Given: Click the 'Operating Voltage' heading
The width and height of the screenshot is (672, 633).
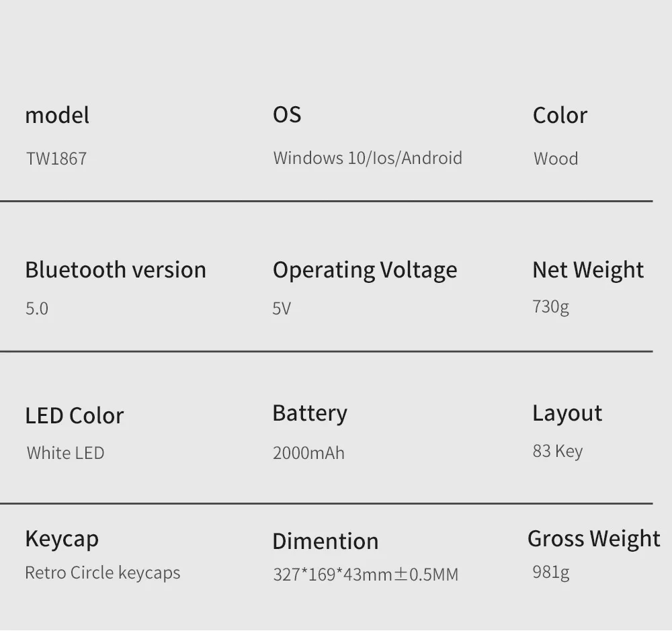Looking at the screenshot, I should [x=365, y=270].
